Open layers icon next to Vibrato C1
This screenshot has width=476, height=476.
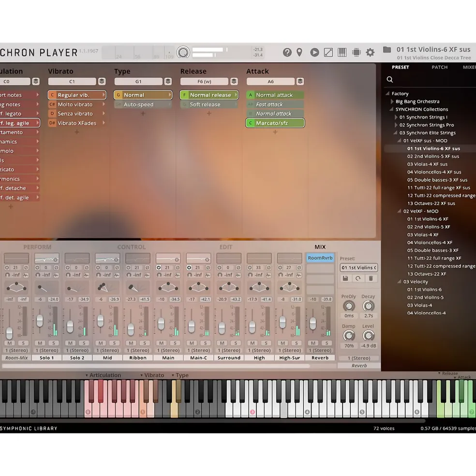[x=102, y=81]
